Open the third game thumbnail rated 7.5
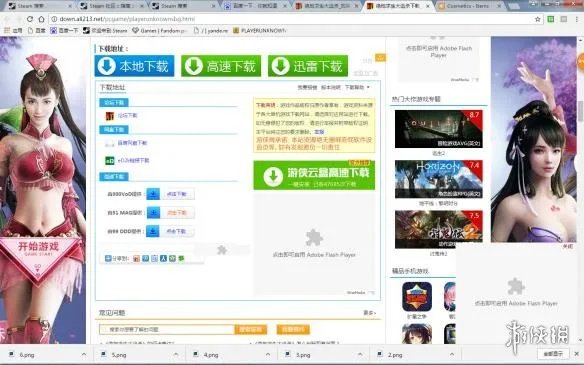The image size is (584, 365). click(438, 229)
